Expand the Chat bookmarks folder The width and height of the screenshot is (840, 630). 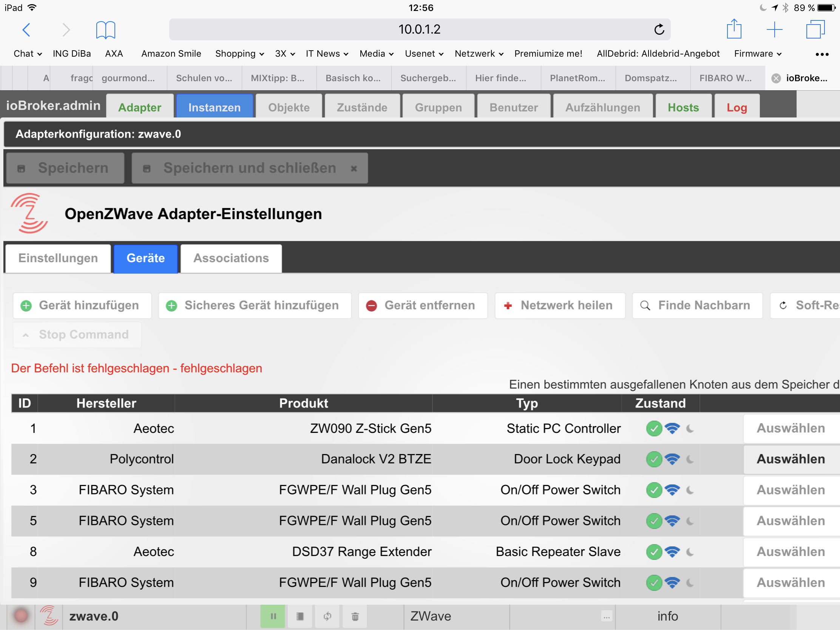[28, 54]
